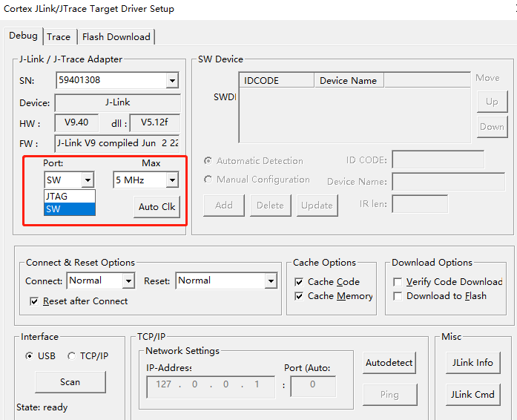Click the IP-Address field
The image size is (517, 420).
(x=211, y=387)
